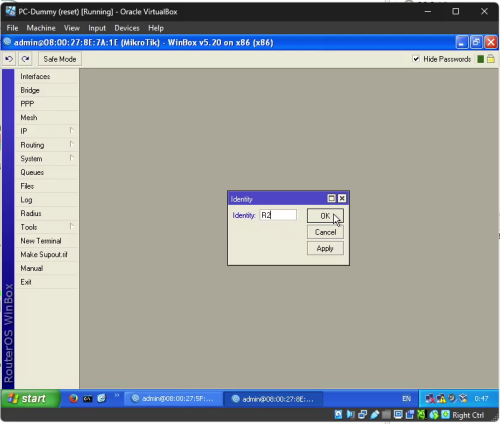Close the WinBox window with red X
This screenshot has width=500, height=424.
pos(491,42)
